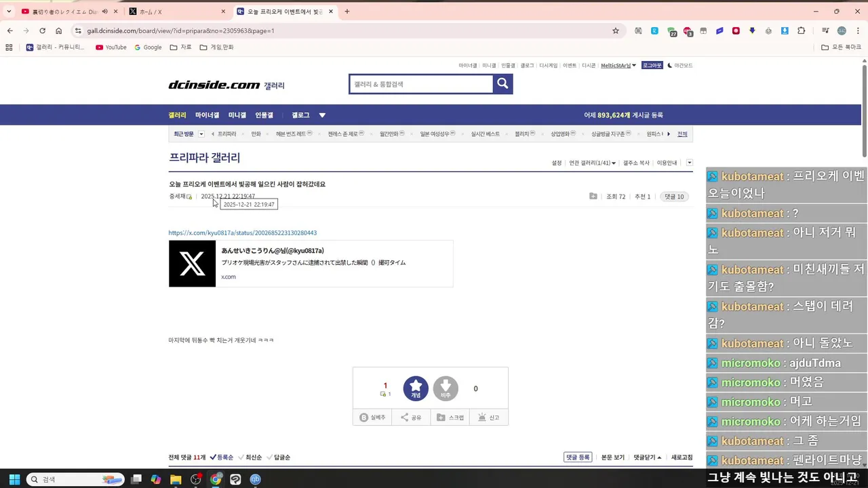The height and width of the screenshot is (488, 868).
Task: Open the YouTube bookmark
Action: tap(111, 47)
